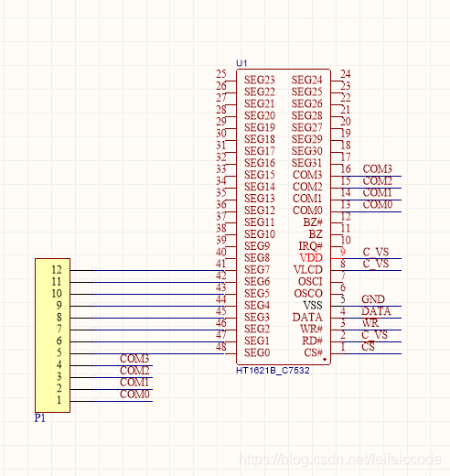Select pin number 25 of U1
450x476 pixels.
[221, 74]
